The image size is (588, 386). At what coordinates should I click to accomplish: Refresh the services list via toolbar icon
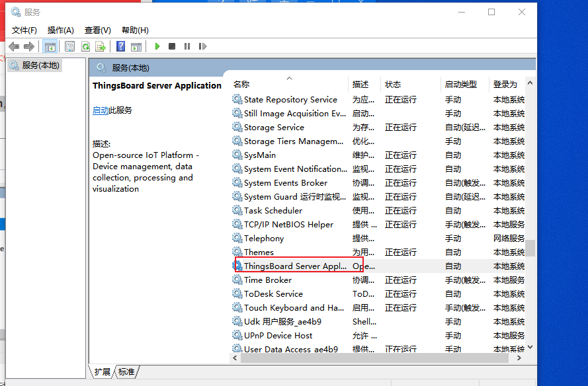(x=86, y=46)
